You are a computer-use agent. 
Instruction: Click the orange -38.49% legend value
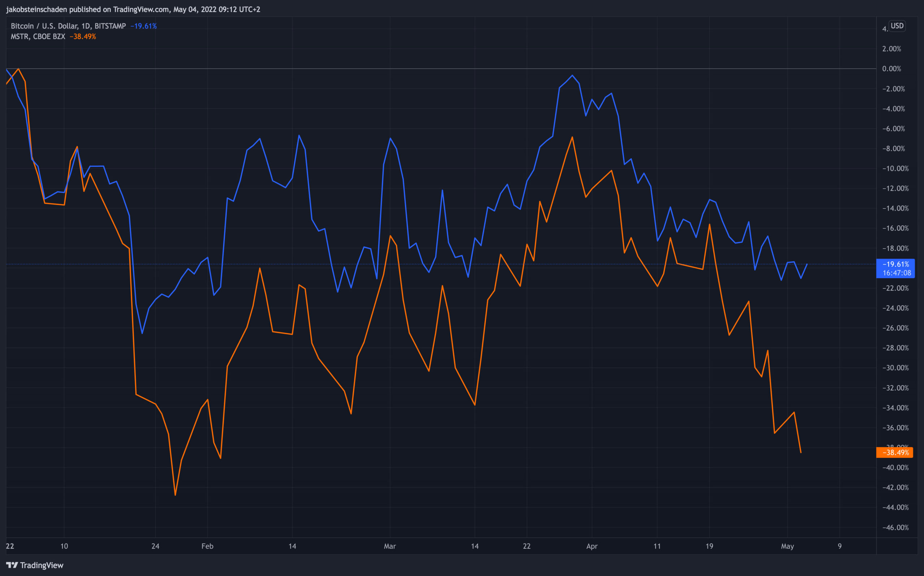coord(83,36)
